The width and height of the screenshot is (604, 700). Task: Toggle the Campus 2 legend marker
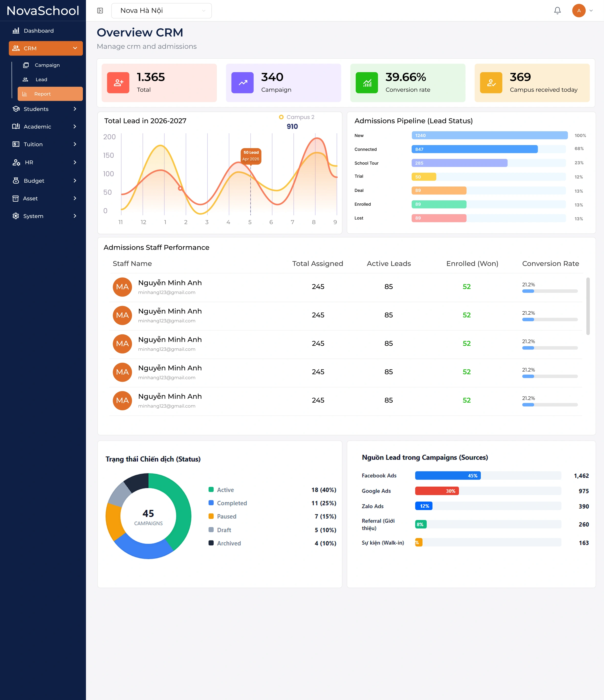tap(281, 117)
